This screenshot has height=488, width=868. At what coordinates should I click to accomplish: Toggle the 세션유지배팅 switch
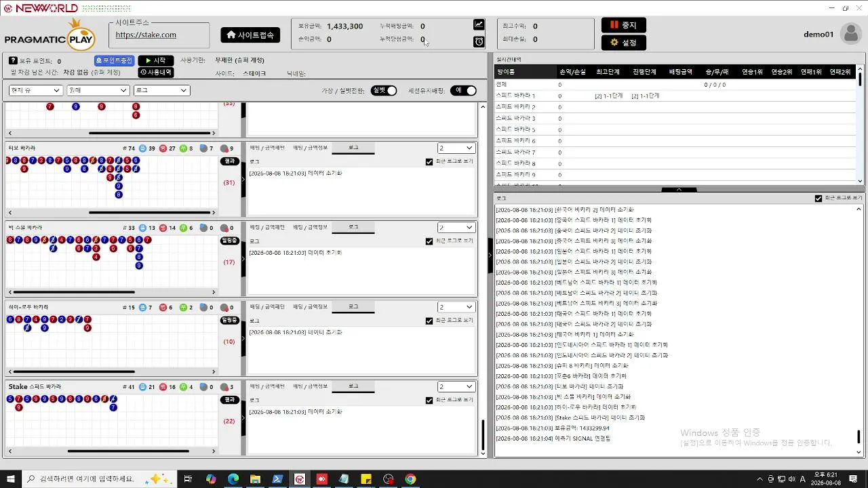point(463,91)
